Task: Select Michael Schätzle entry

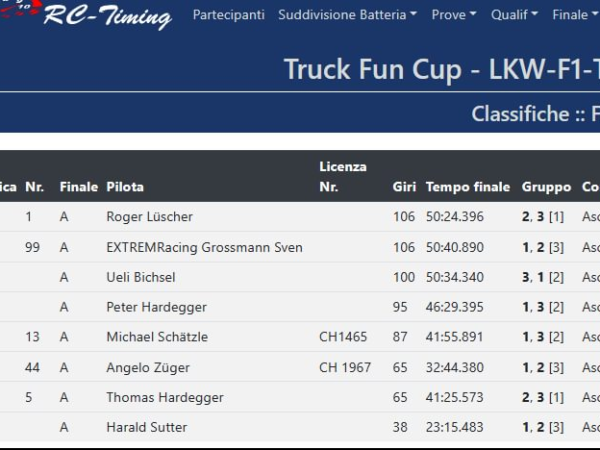Action: coord(156,337)
